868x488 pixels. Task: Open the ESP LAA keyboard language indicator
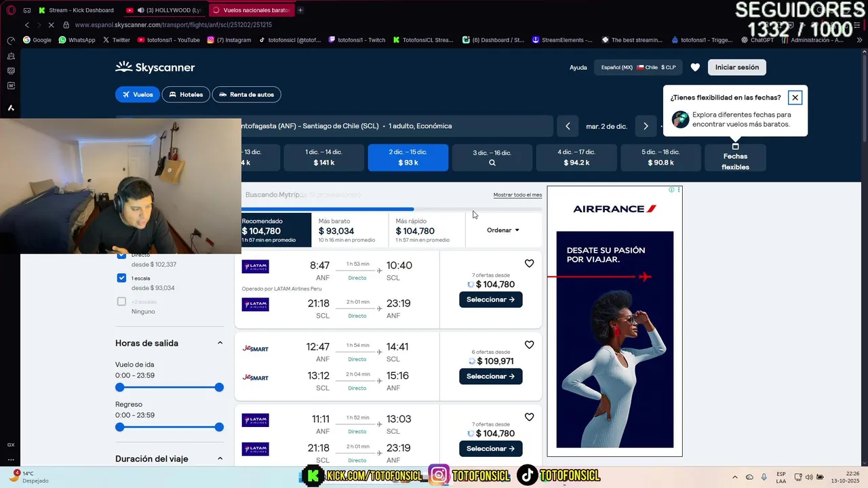click(x=781, y=477)
